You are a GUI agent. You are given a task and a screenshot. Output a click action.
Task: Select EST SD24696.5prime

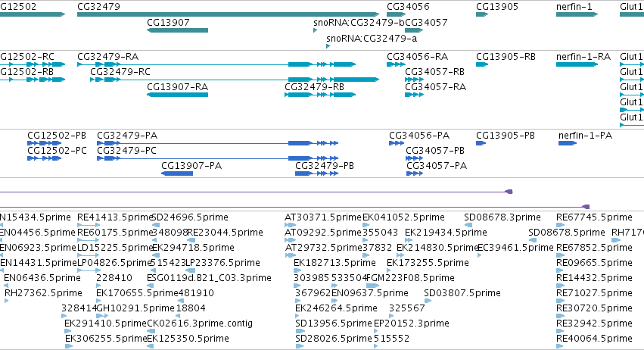(x=190, y=217)
